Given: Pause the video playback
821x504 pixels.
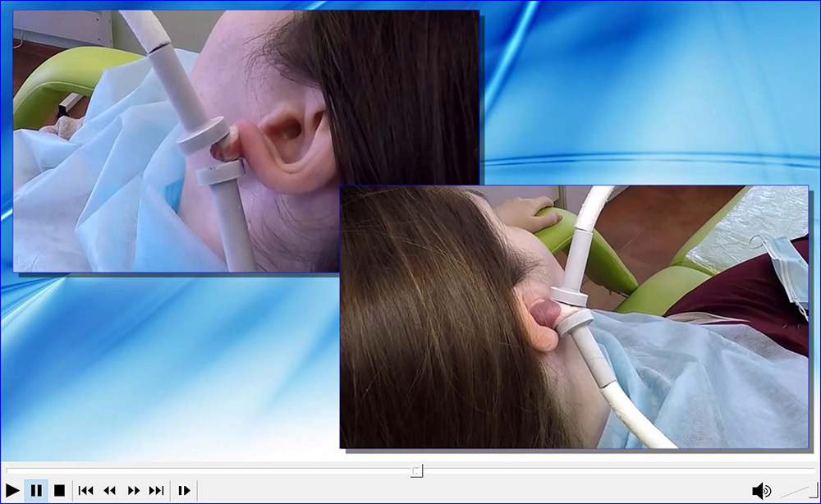Looking at the screenshot, I should 36,491.
